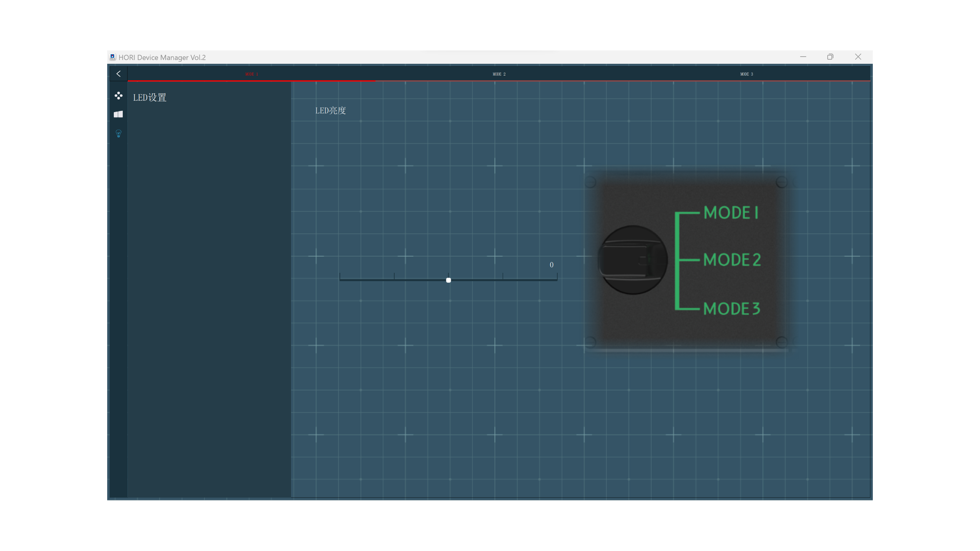Viewport: 980px width, 551px height.
Task: Open the pedals/profile sidebar icon
Action: (x=118, y=114)
